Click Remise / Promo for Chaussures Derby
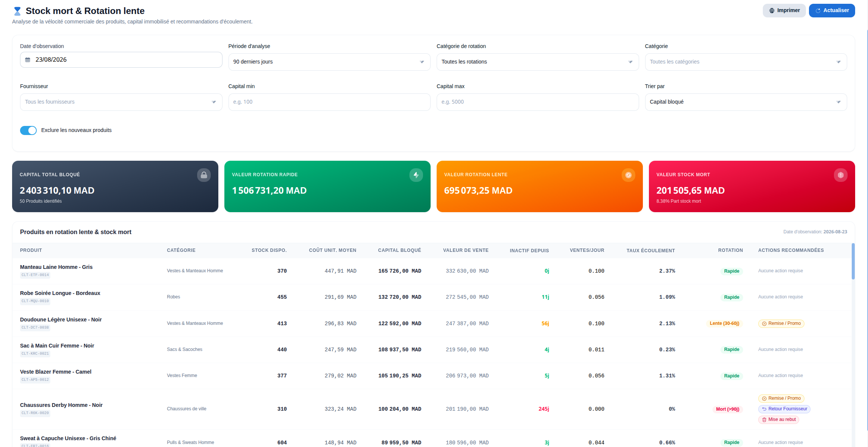868x447 pixels. 781,399
